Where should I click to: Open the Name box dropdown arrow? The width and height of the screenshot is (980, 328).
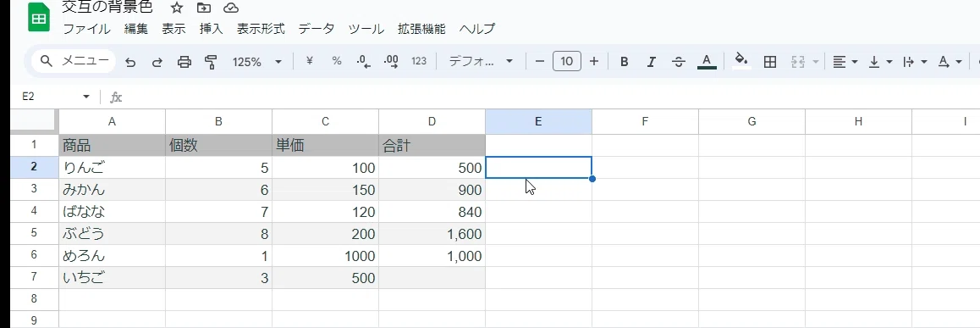coord(86,97)
